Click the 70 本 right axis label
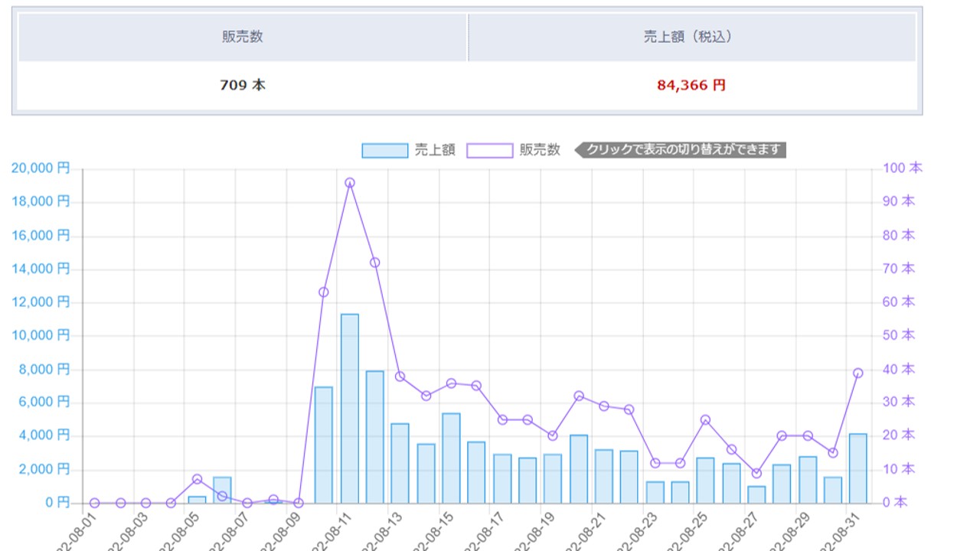The image size is (980, 551). (x=899, y=269)
